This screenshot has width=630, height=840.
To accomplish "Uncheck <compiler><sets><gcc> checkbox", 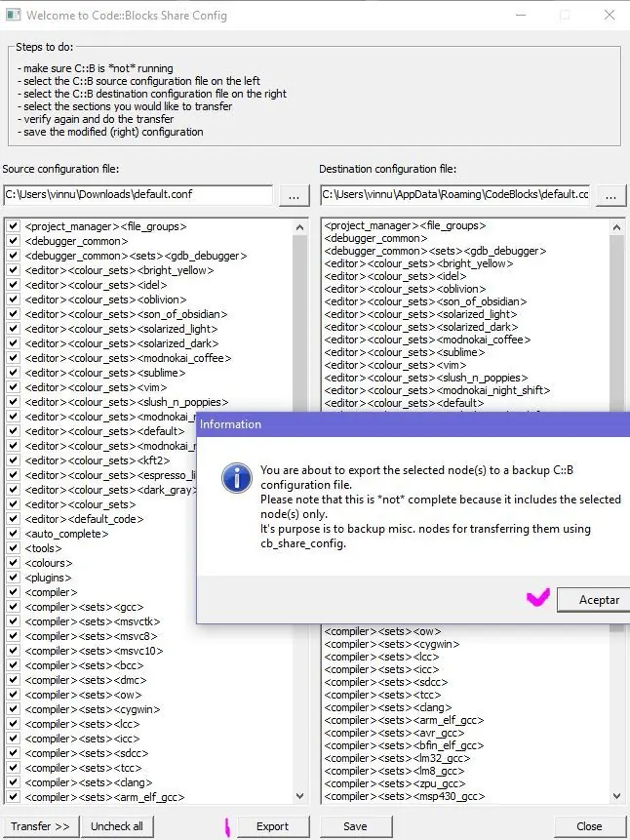I will pyautogui.click(x=14, y=607).
